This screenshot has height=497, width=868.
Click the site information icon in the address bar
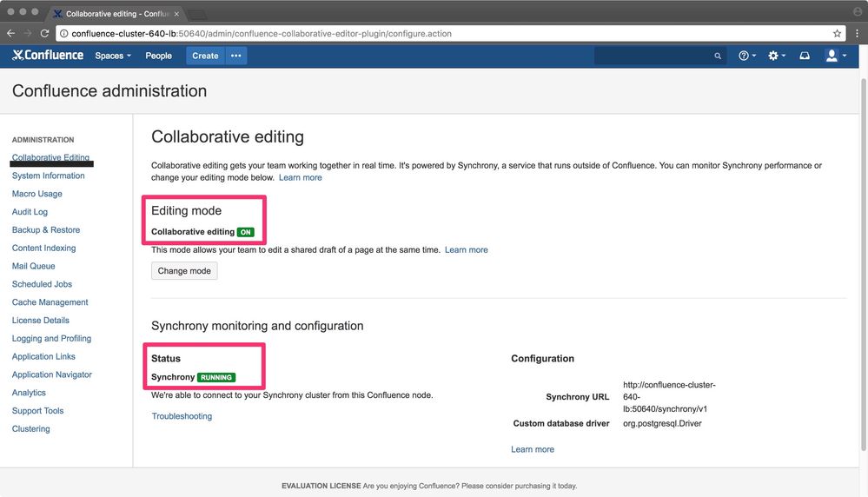(63, 33)
